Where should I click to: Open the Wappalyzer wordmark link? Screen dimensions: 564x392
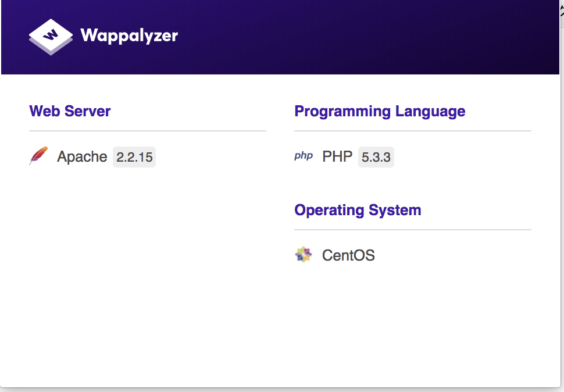pyautogui.click(x=129, y=36)
